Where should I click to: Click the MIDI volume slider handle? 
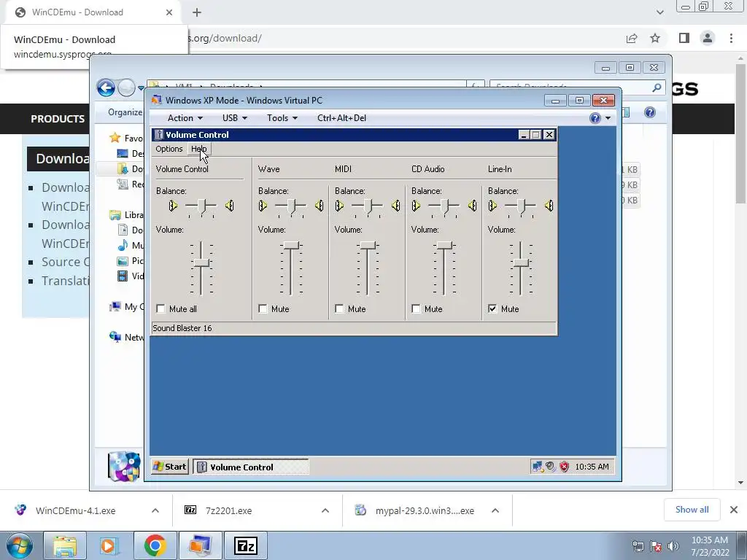click(368, 246)
